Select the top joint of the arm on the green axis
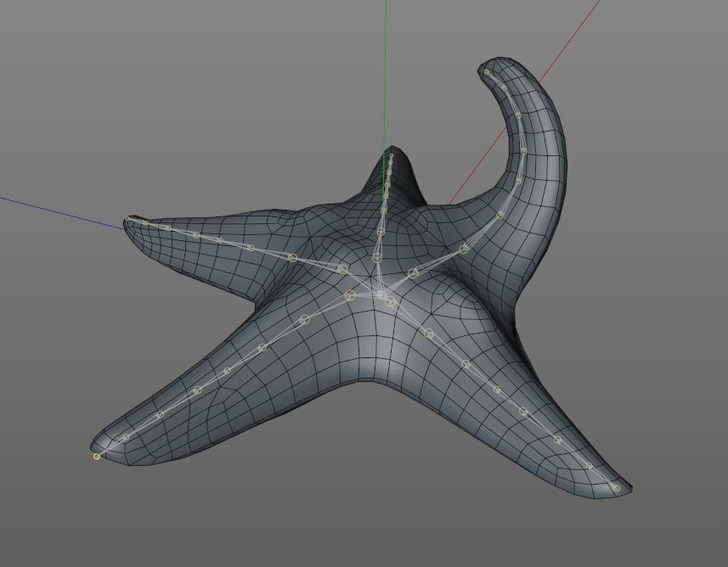The width and height of the screenshot is (728, 567). pos(392,155)
